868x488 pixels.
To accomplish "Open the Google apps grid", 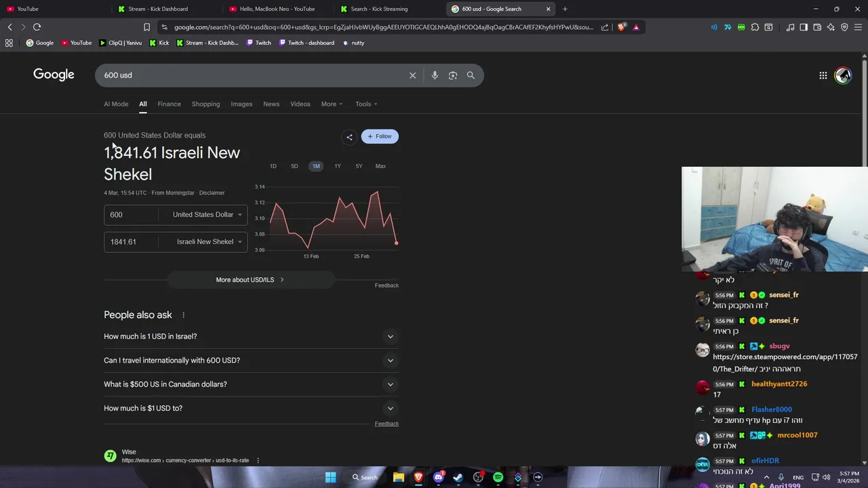I will (x=823, y=75).
